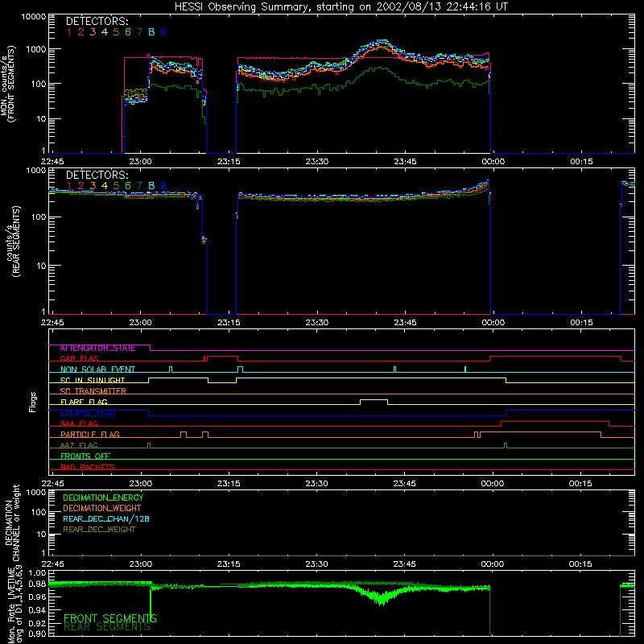Click the ATTENUATOR_STATE flag label

[x=97, y=348]
